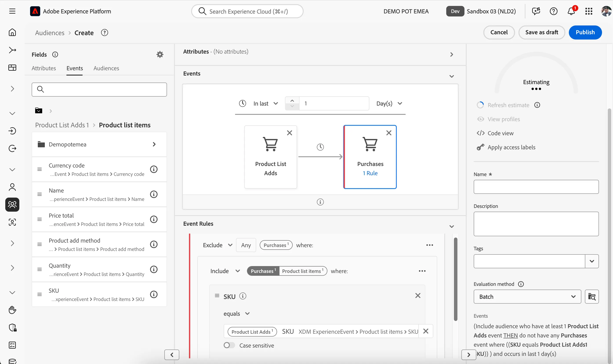Go to Home in left sidebar
The height and width of the screenshot is (364, 613).
pos(12,32)
